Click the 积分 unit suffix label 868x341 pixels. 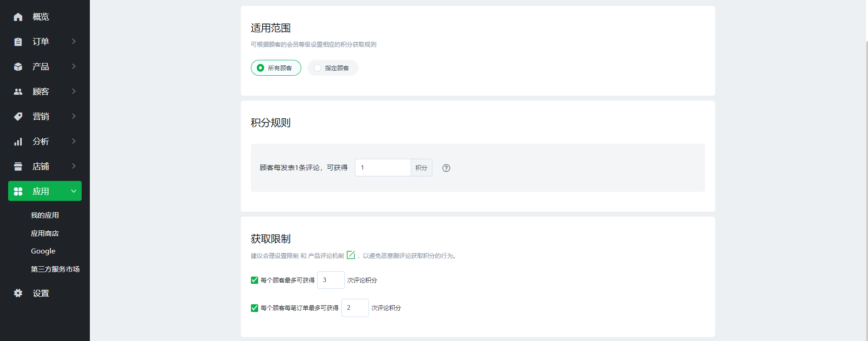coord(422,168)
